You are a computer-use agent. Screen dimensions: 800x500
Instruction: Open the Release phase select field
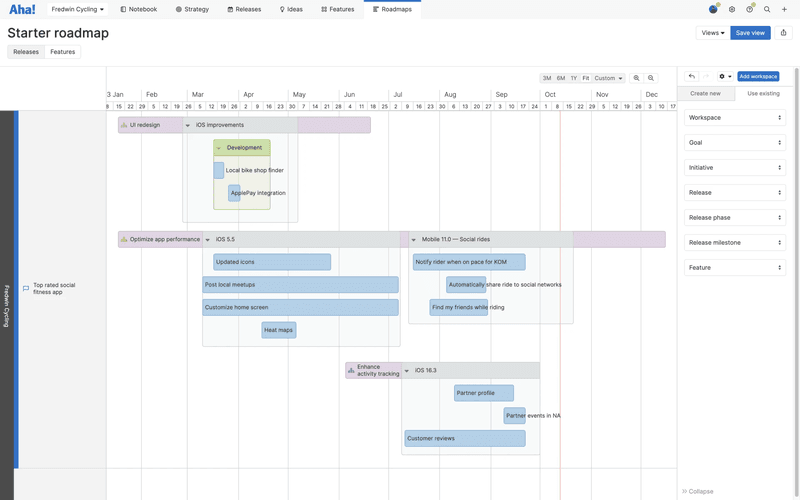point(735,218)
